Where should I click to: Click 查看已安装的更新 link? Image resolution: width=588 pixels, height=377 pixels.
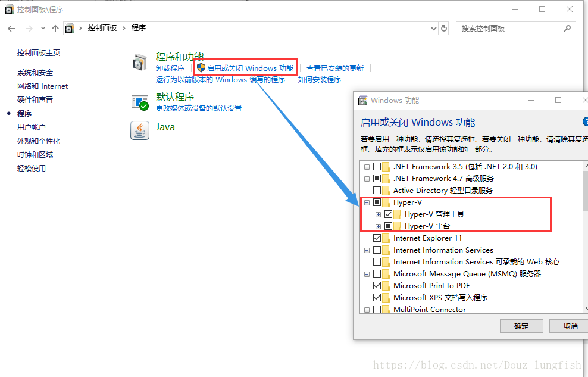335,68
